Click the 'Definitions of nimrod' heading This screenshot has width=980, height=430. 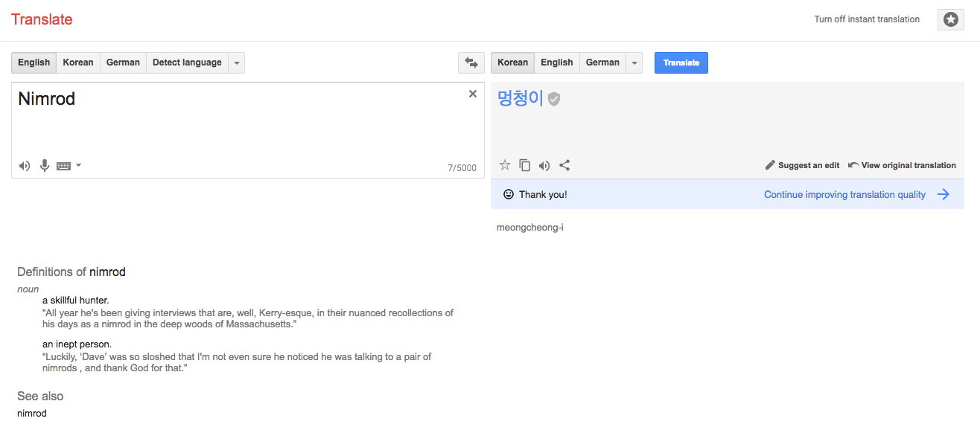71,272
